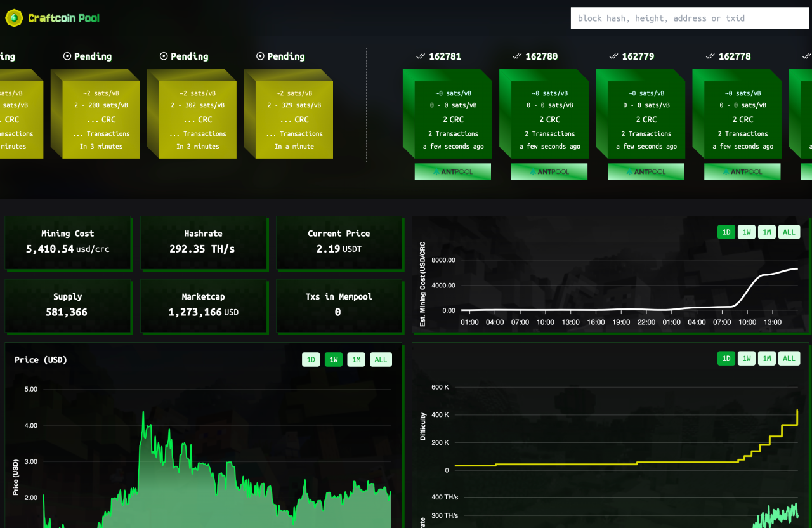The height and width of the screenshot is (528, 812).
Task: Click the 5.00 price axis label
Action: (x=31, y=389)
